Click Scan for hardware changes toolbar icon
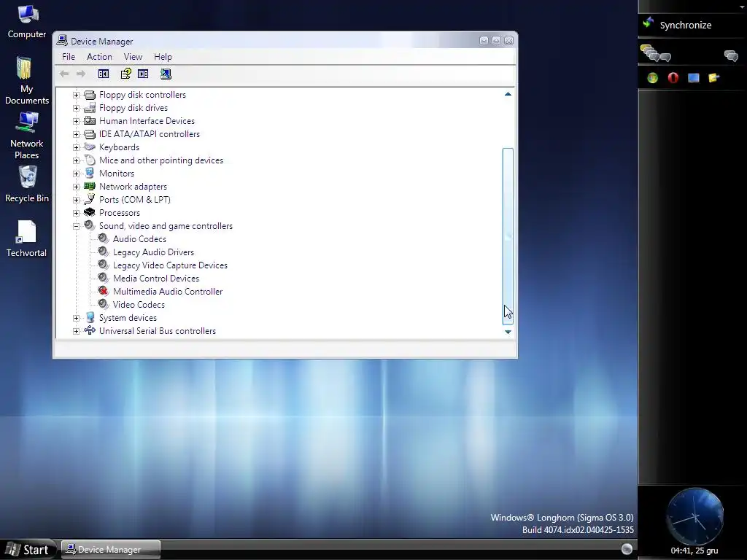This screenshot has height=560, width=747. (x=166, y=74)
